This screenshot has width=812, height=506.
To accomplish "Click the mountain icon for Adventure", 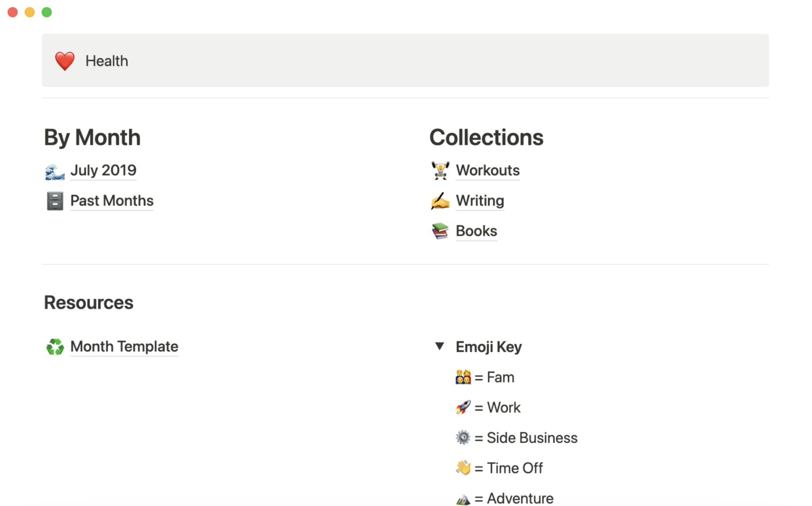I will point(463,498).
